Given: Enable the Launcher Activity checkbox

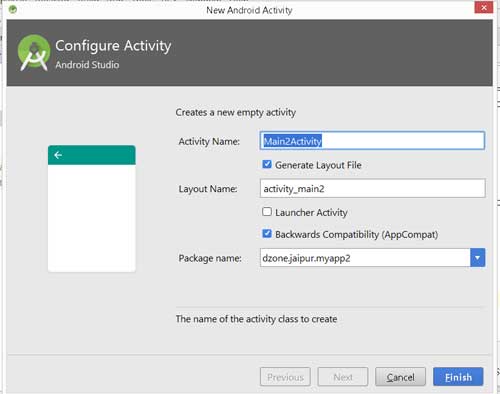Looking at the screenshot, I should click(x=267, y=212).
